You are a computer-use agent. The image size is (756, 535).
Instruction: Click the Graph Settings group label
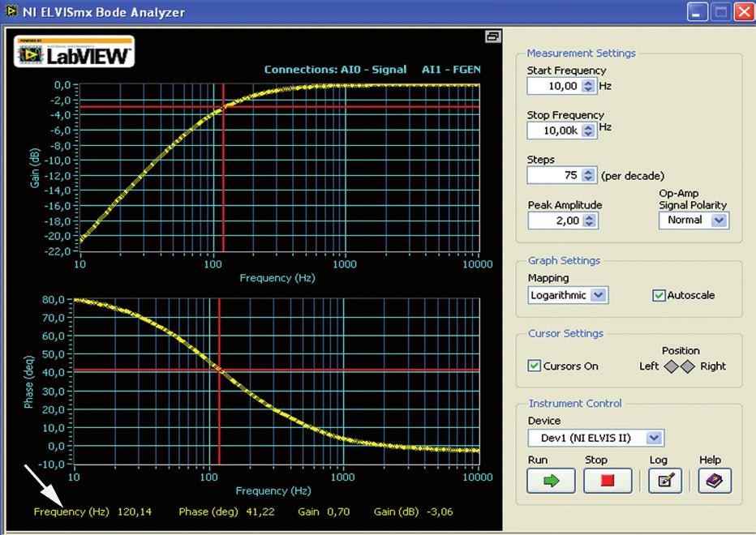tap(564, 260)
